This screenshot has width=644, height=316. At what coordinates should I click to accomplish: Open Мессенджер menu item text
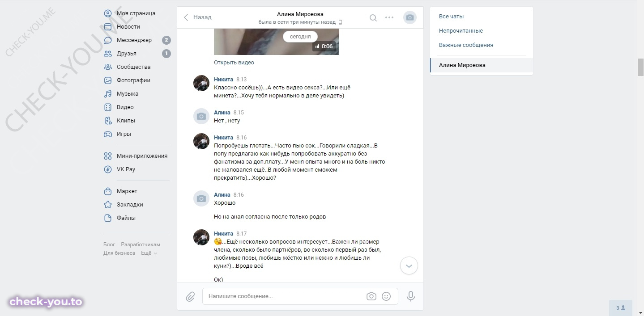pyautogui.click(x=134, y=40)
